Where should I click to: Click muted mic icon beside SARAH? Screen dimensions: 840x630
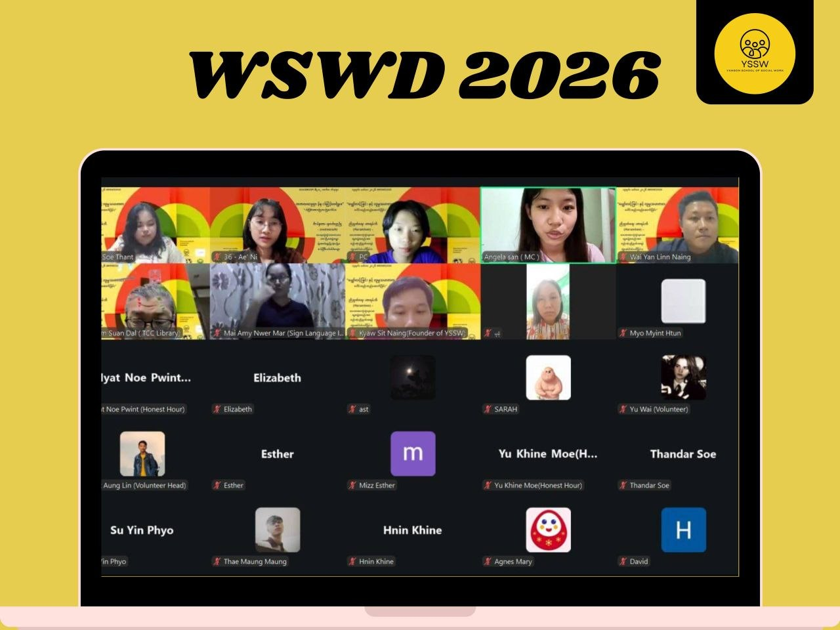(x=488, y=409)
